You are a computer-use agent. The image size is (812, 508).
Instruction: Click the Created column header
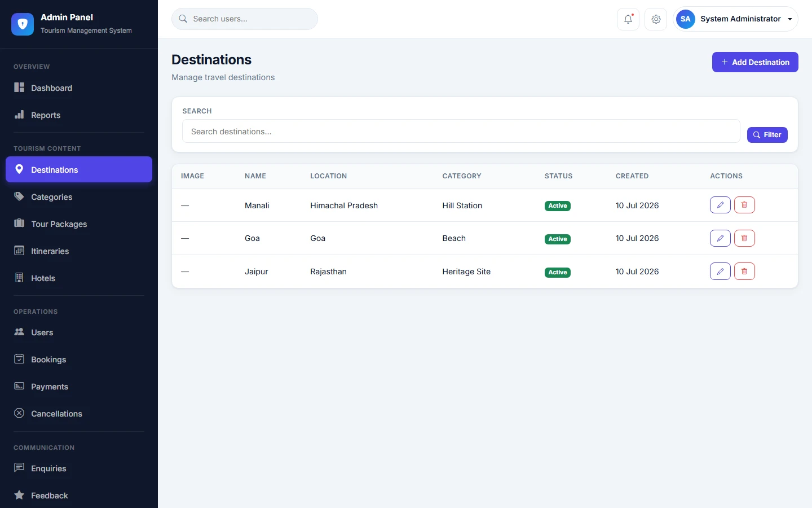tap(632, 176)
